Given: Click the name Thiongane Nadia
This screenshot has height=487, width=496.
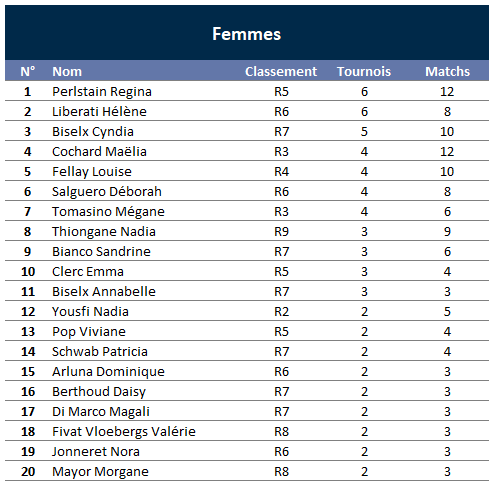Looking at the screenshot, I should (104, 232).
